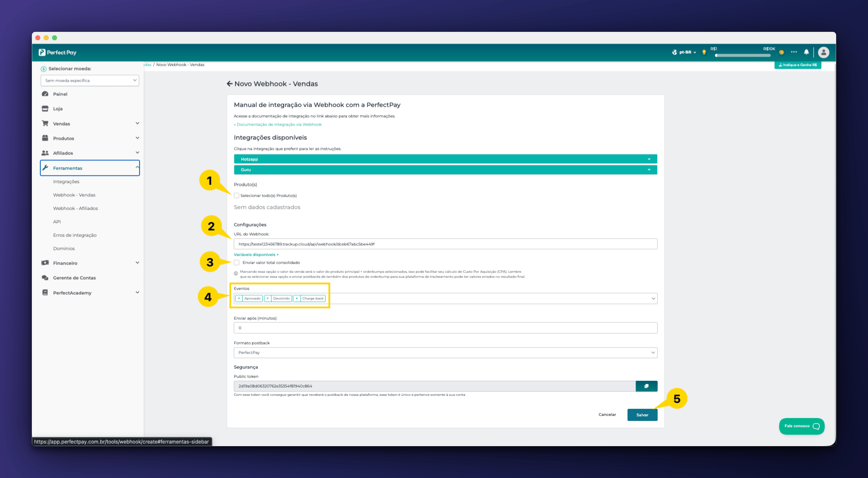Click the Painel dashboard icon
Screen dimensions: 868x478
click(45, 94)
